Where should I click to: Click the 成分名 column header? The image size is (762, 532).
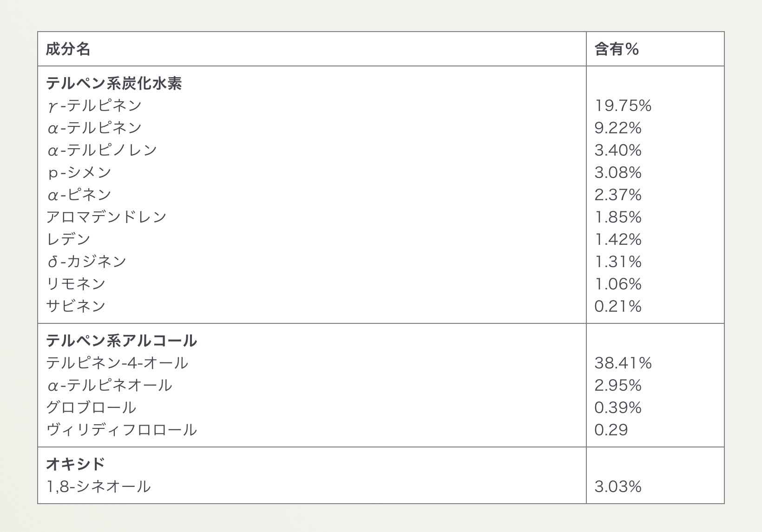point(68,49)
